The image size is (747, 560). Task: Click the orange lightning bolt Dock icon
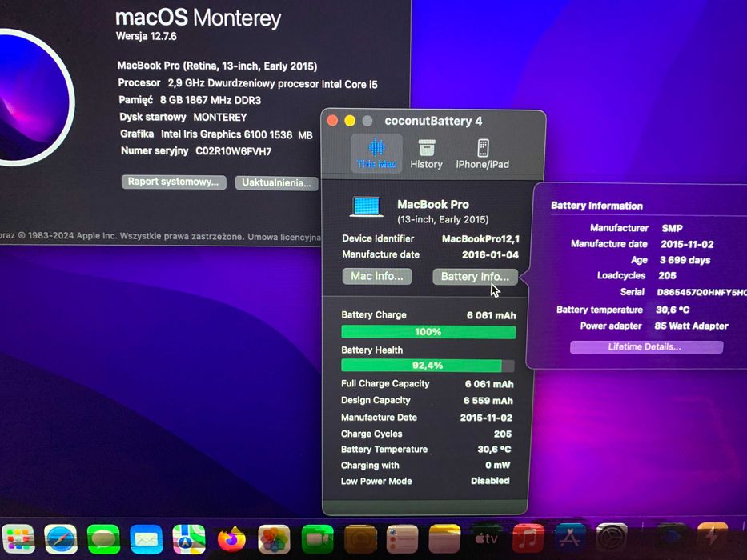tap(713, 537)
